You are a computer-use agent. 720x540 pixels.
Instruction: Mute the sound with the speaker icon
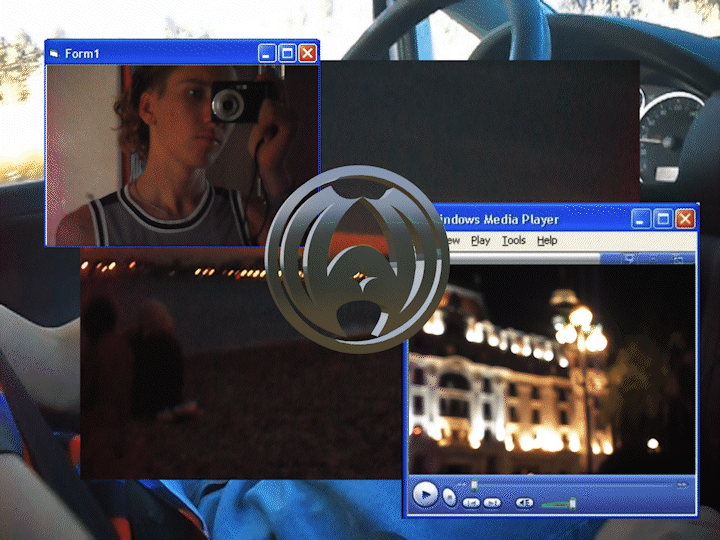click(524, 503)
